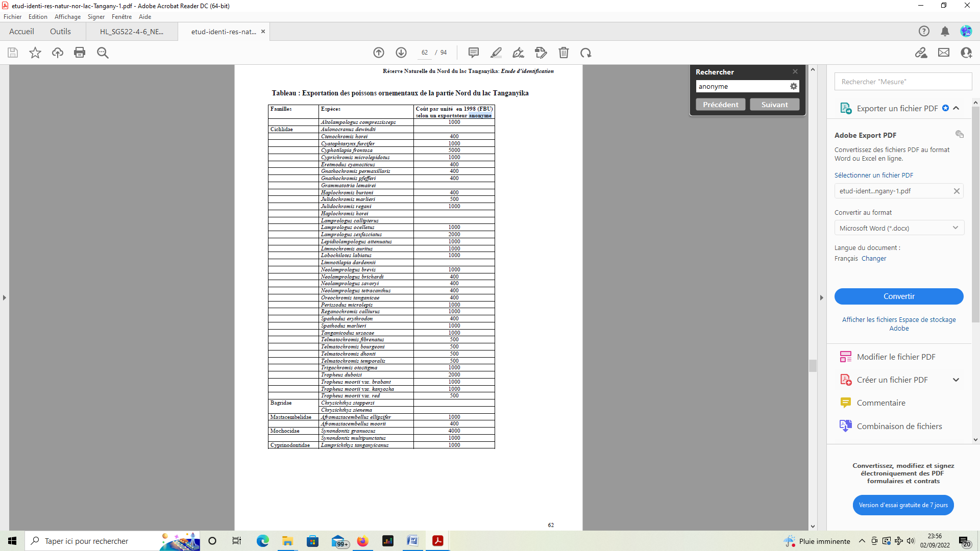Screen dimensions: 980x551
Task: Collapse the Exporter un fichier PDF section
Action: 956,108
